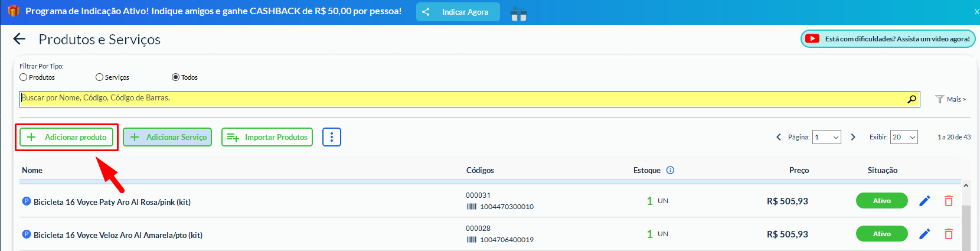Click the Adicionar produto button
980x251 pixels.
[x=67, y=137]
